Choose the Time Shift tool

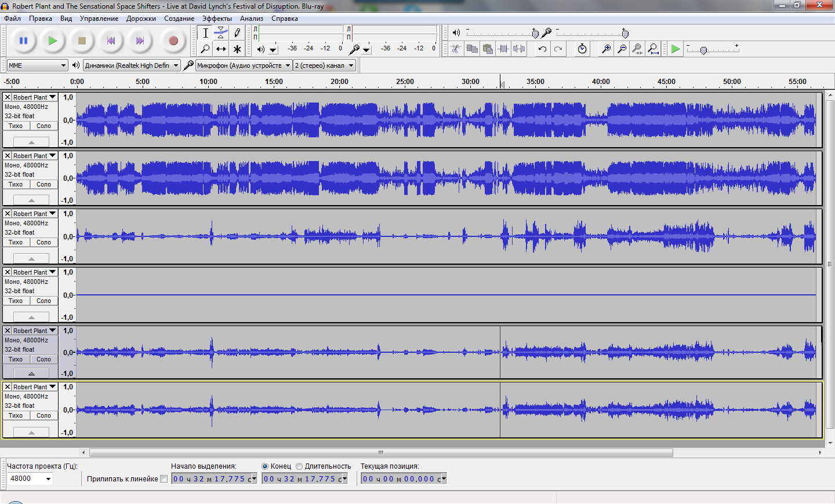tap(221, 49)
